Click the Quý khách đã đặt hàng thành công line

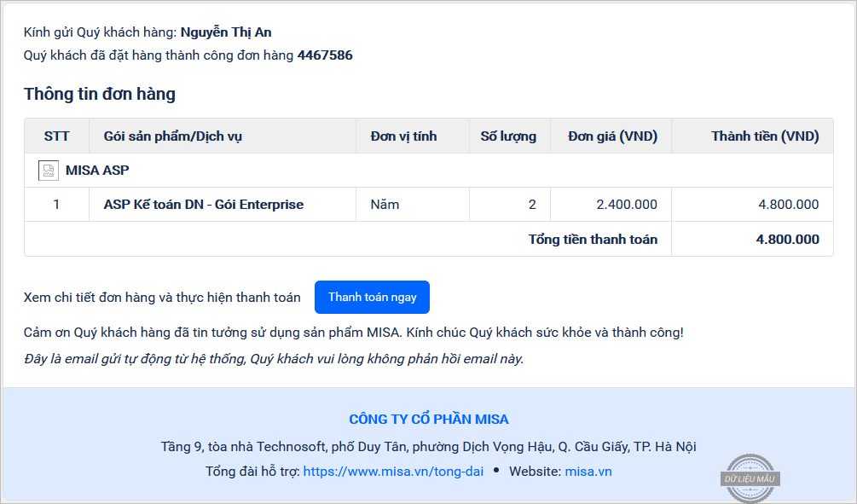(188, 55)
